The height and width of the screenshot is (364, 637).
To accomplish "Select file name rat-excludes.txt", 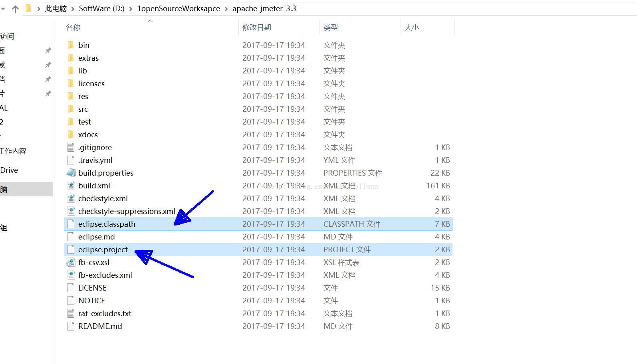I will click(105, 313).
